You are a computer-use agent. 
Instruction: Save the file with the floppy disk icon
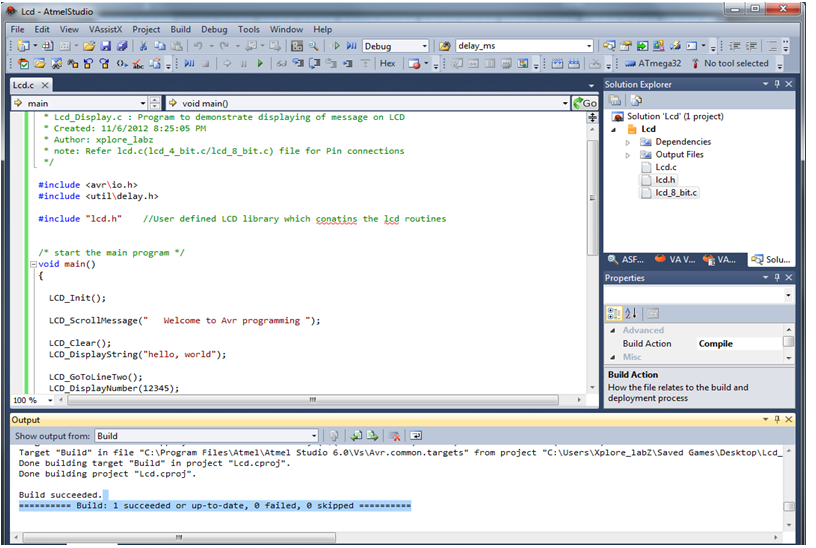(x=106, y=46)
